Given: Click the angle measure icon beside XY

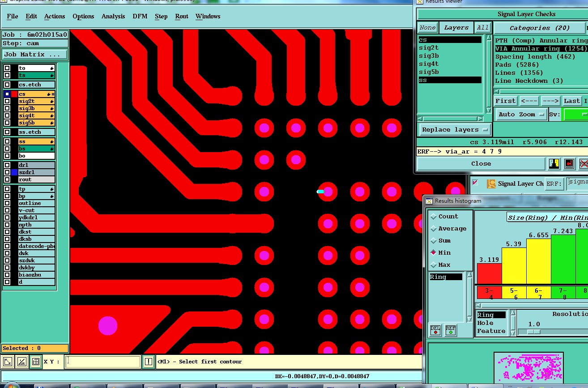Looking at the screenshot, I should [x=21, y=362].
